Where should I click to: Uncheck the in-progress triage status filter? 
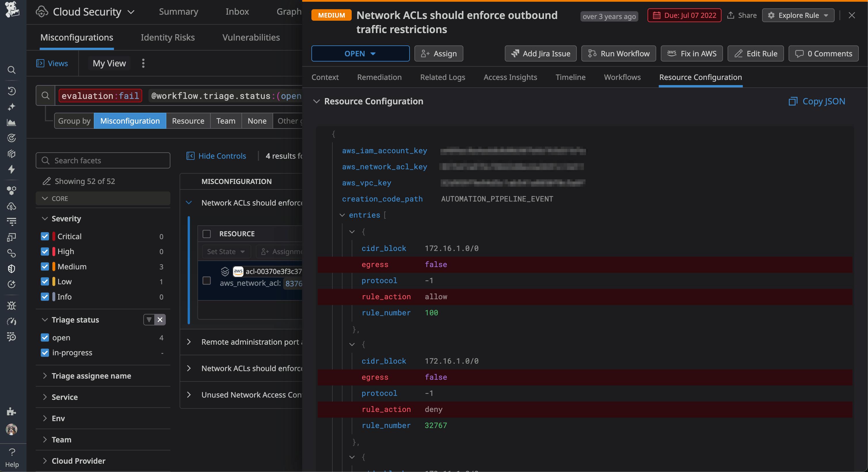pos(45,353)
